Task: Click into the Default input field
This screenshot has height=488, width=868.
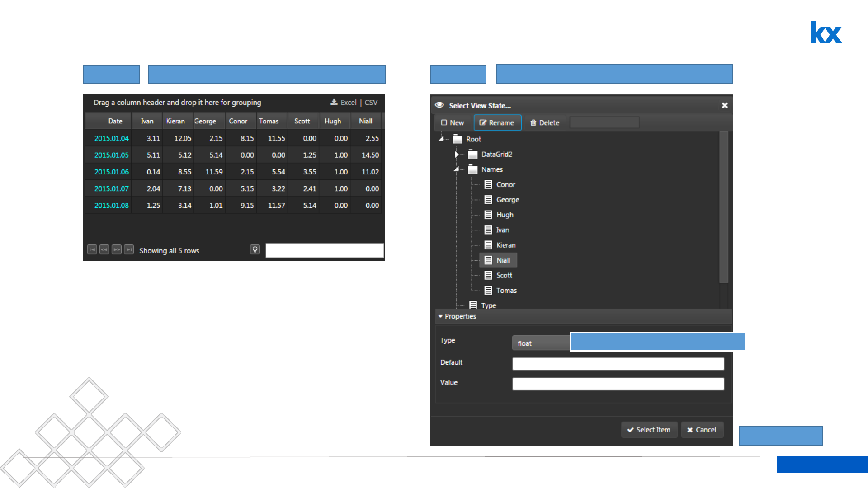Action: (618, 364)
